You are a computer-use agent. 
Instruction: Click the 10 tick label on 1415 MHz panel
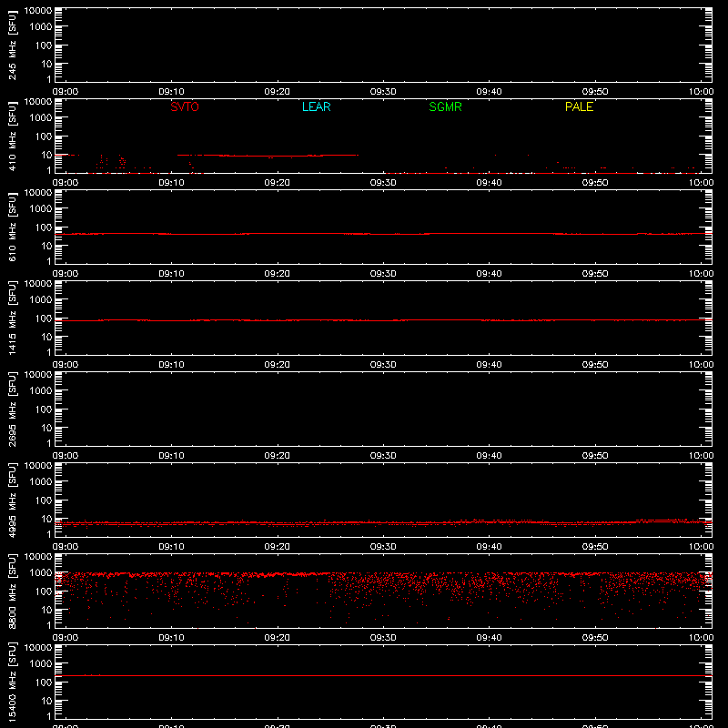(47, 337)
